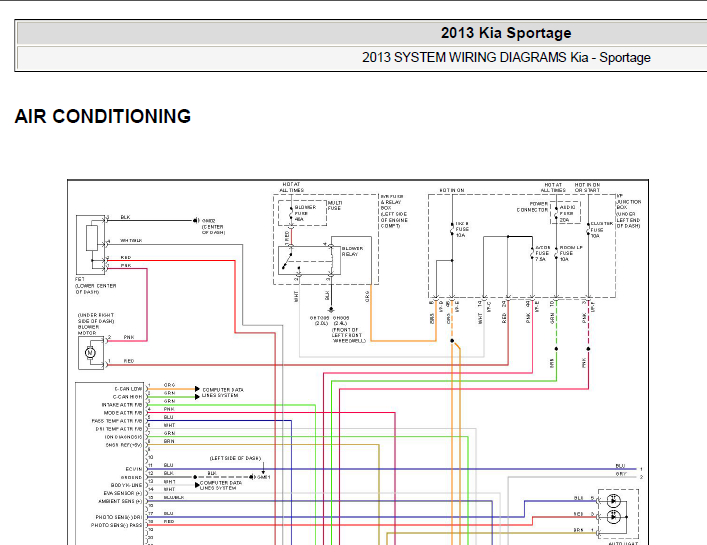This screenshot has height=545, width=707.
Task: Click the 'MODE ACTR F/B' pin label
Action: point(123,413)
